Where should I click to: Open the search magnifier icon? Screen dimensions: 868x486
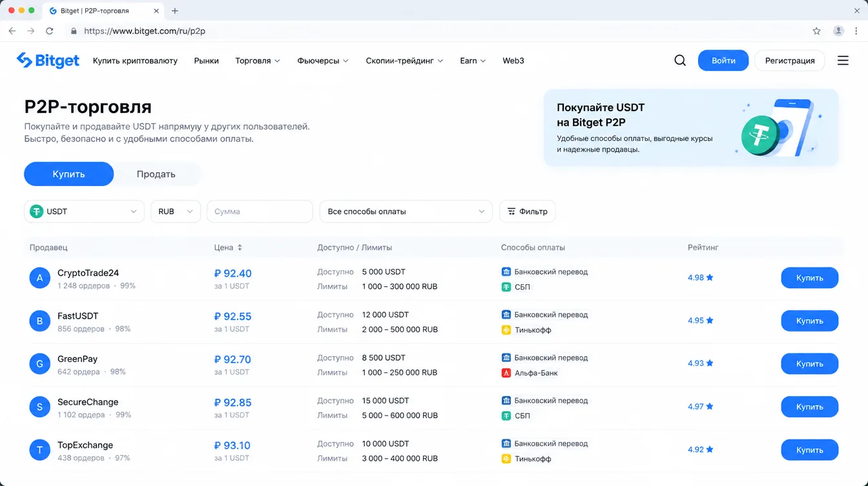pyautogui.click(x=680, y=61)
